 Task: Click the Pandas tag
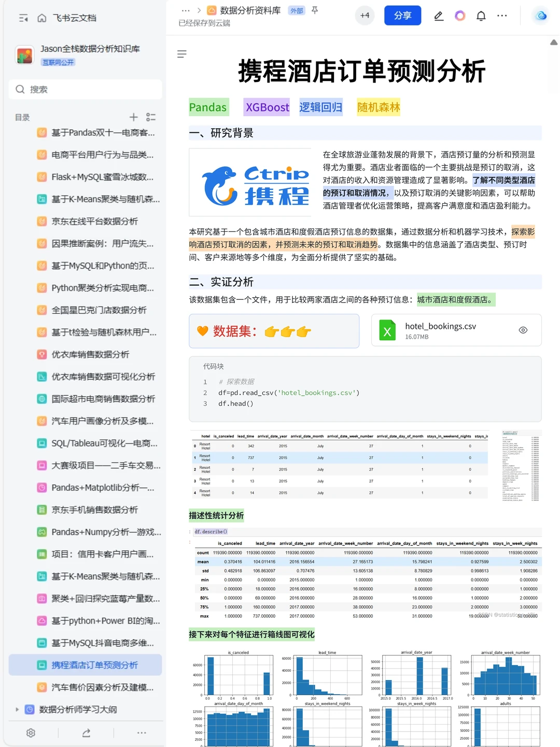208,107
